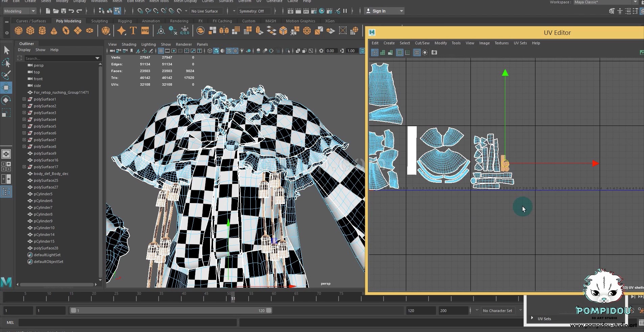Select the Lasso tool in toolbox
Viewport: 644px width, 332px height.
[6, 63]
